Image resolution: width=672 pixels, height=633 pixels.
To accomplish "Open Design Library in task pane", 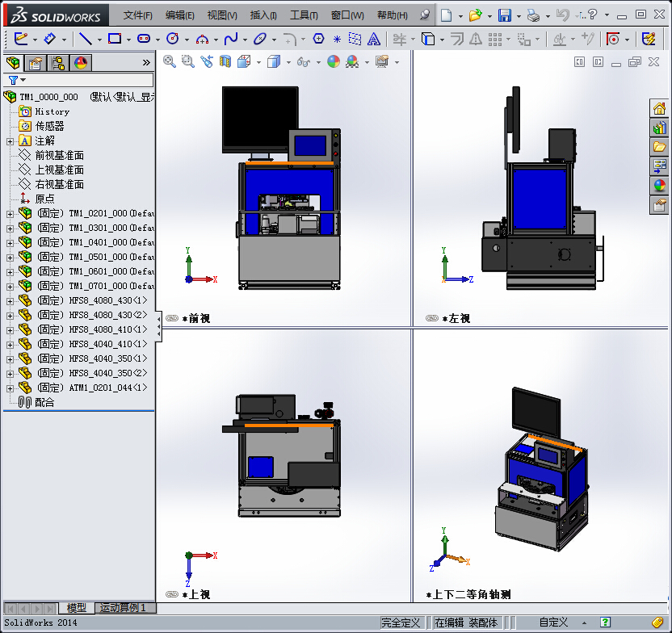I will point(660,128).
